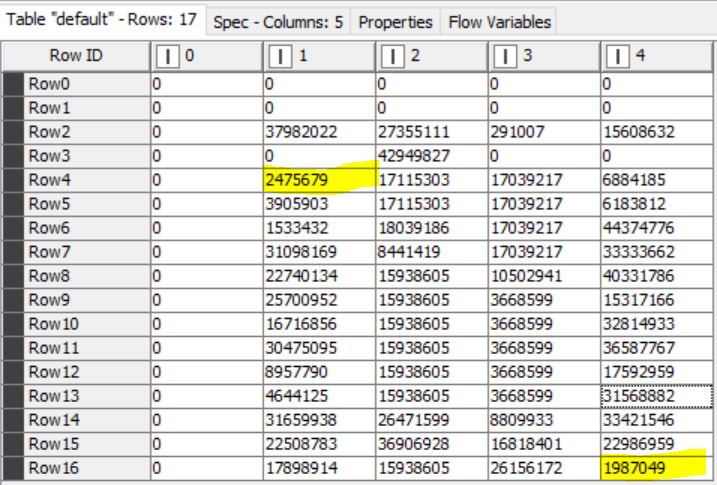The image size is (717, 485).
Task: Click the dark color marker beside Row0
Action: click(13, 86)
